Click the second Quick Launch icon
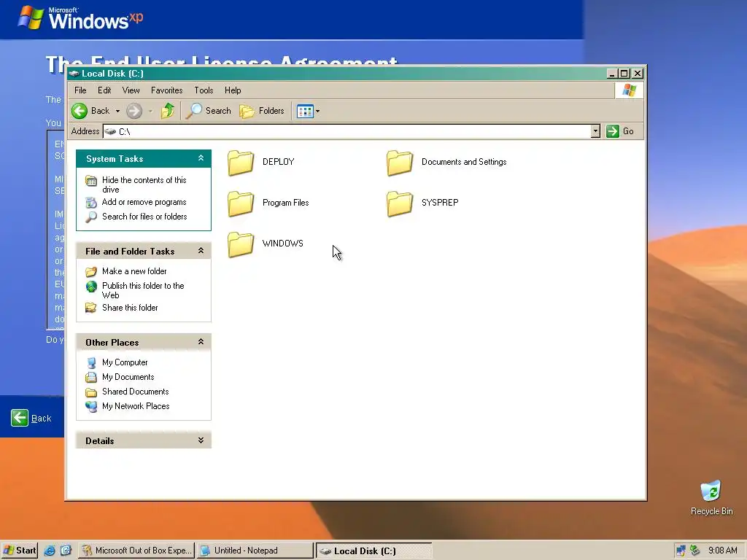The width and height of the screenshot is (747, 560). tap(66, 551)
